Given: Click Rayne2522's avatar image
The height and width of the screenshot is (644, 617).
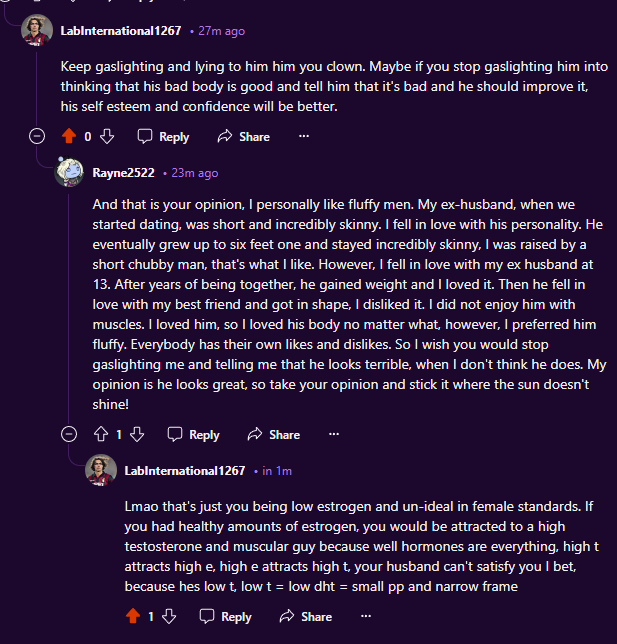Looking at the screenshot, I should click(69, 172).
